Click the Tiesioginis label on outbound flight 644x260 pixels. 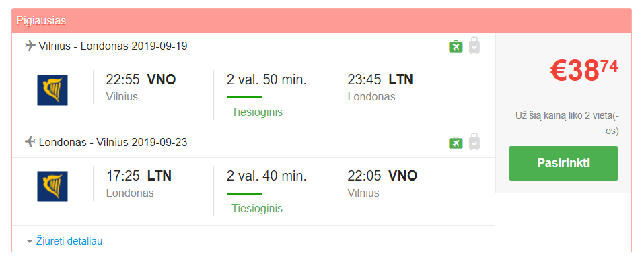point(257,112)
